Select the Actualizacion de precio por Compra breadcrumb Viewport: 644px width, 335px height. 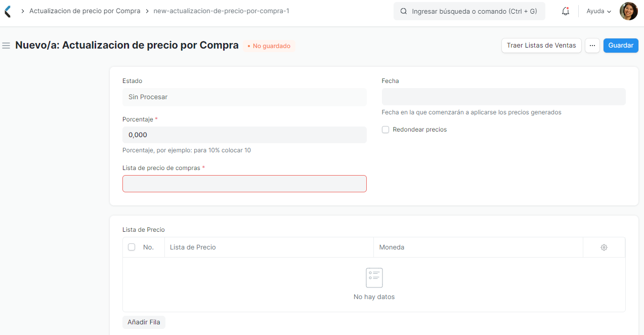(x=84, y=11)
